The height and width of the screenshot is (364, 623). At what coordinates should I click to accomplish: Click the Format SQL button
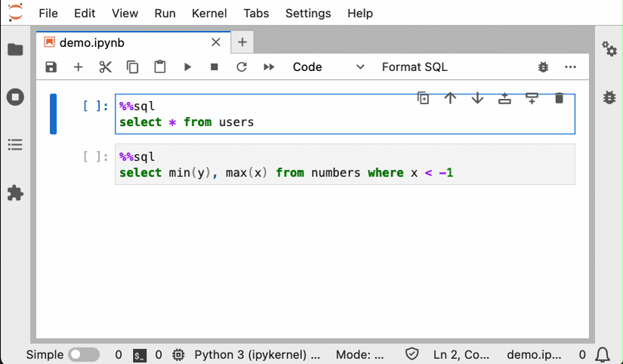tap(415, 67)
